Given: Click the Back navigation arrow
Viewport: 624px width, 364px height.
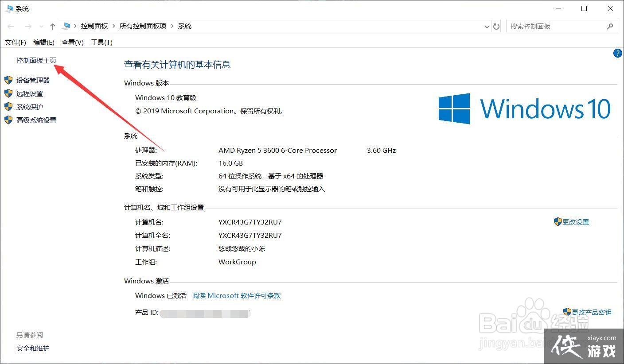Looking at the screenshot, I should 11,27.
